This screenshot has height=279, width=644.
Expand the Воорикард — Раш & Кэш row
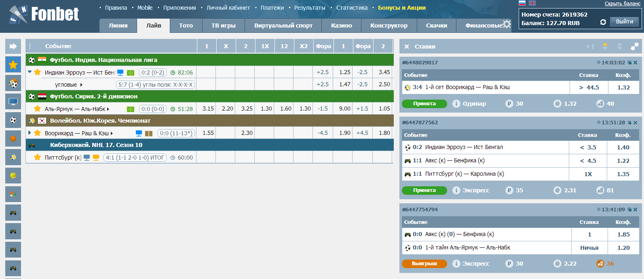[x=30, y=133]
